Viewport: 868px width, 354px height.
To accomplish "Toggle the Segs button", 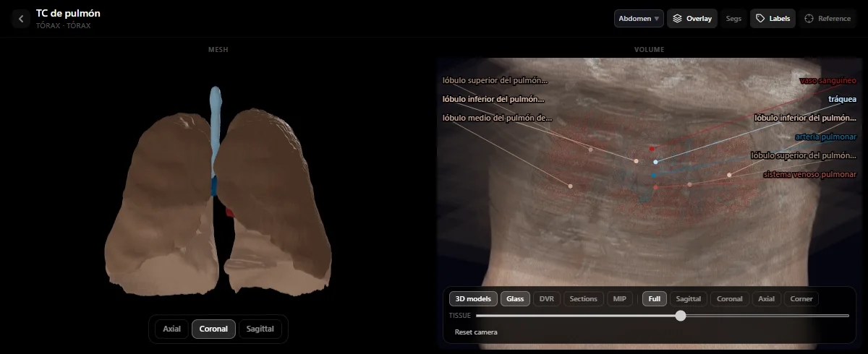I will pos(733,19).
